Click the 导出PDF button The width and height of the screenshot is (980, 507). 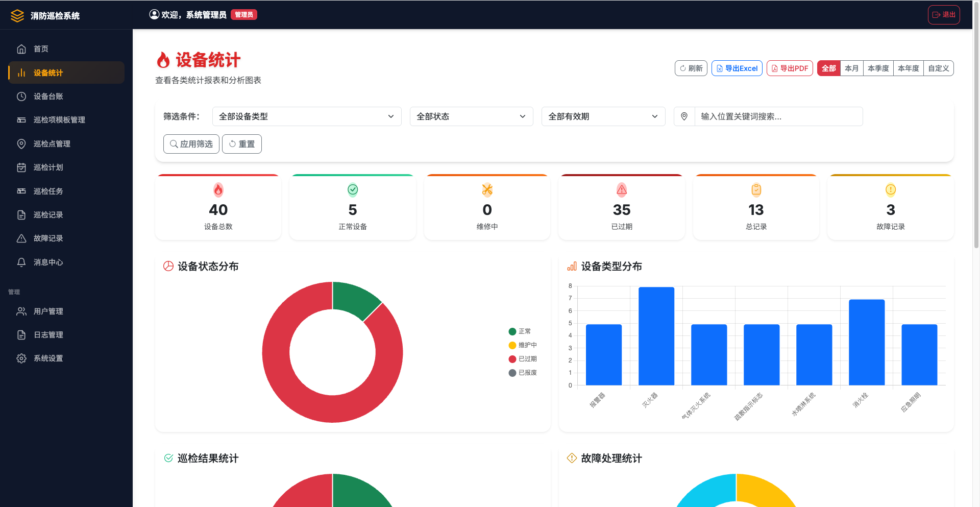[790, 68]
